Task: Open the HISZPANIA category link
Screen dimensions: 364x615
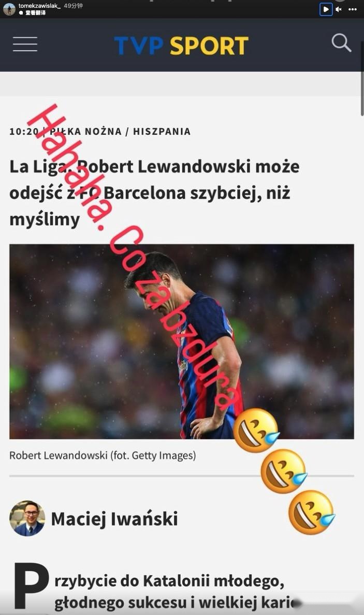Action: tap(162, 132)
